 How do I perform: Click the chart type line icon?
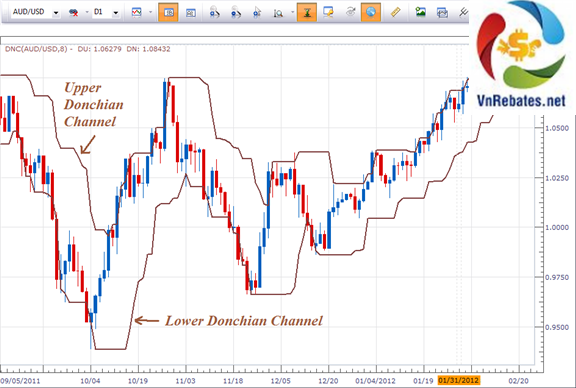(137, 12)
